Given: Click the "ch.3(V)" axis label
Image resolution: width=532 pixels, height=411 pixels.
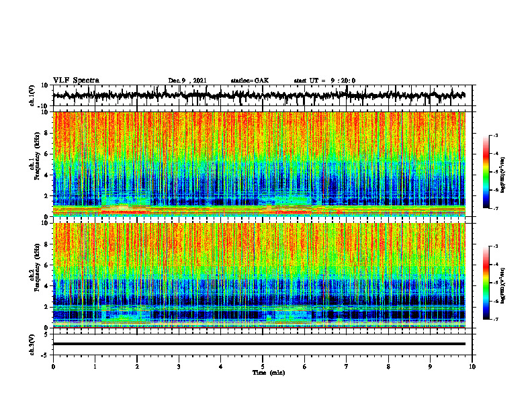Looking at the screenshot, I should [32, 345].
